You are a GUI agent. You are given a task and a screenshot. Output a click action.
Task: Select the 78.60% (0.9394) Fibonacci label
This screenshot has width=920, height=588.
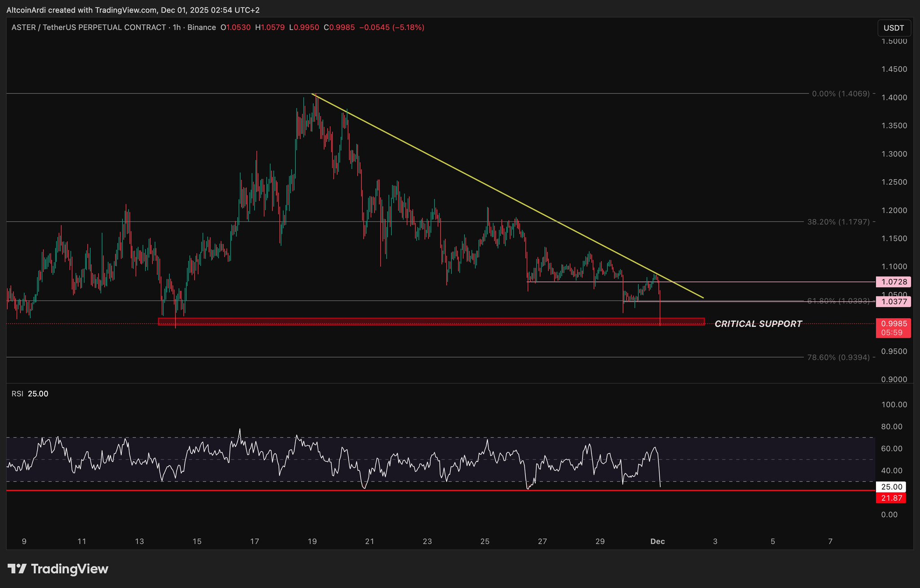click(838, 358)
